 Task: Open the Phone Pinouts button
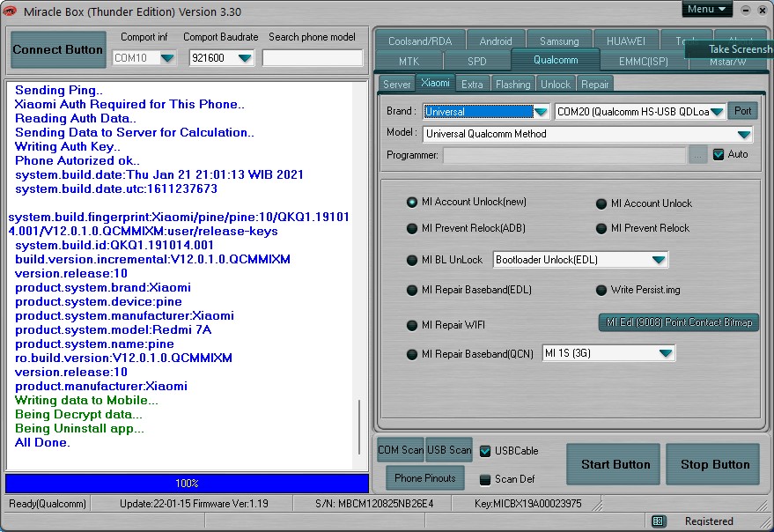[425, 478]
